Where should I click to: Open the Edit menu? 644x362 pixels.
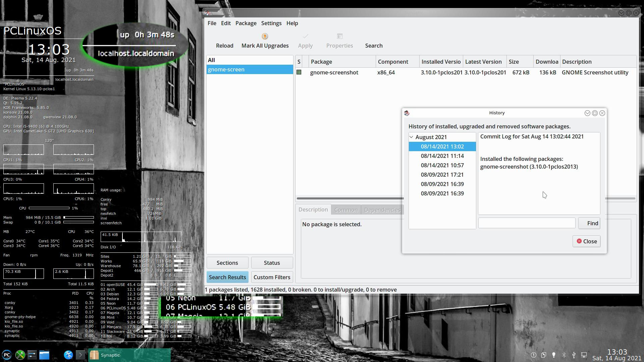pos(226,23)
